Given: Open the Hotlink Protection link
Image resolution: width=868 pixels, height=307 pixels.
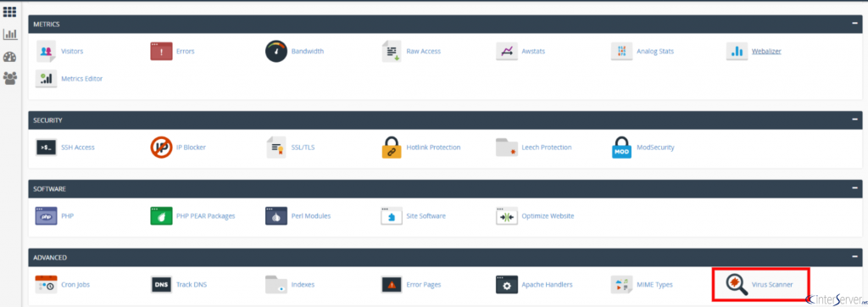Looking at the screenshot, I should [x=433, y=148].
